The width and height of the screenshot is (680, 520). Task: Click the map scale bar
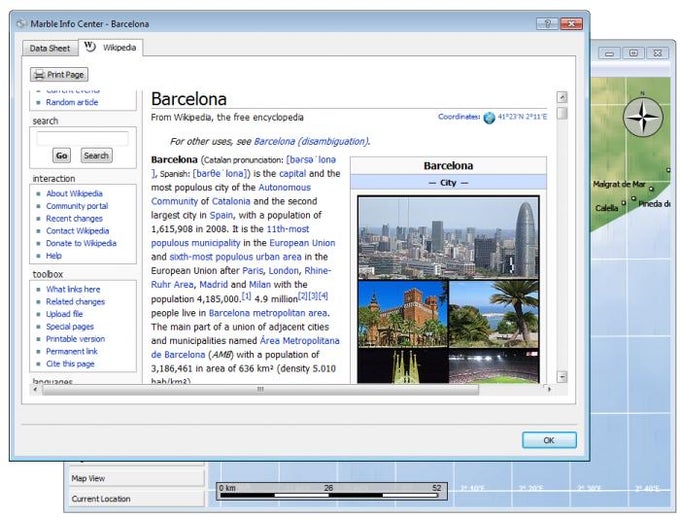coord(332,491)
